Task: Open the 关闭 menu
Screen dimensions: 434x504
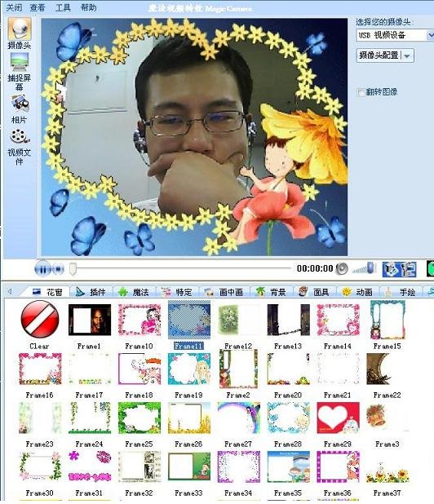Action: click(14, 7)
